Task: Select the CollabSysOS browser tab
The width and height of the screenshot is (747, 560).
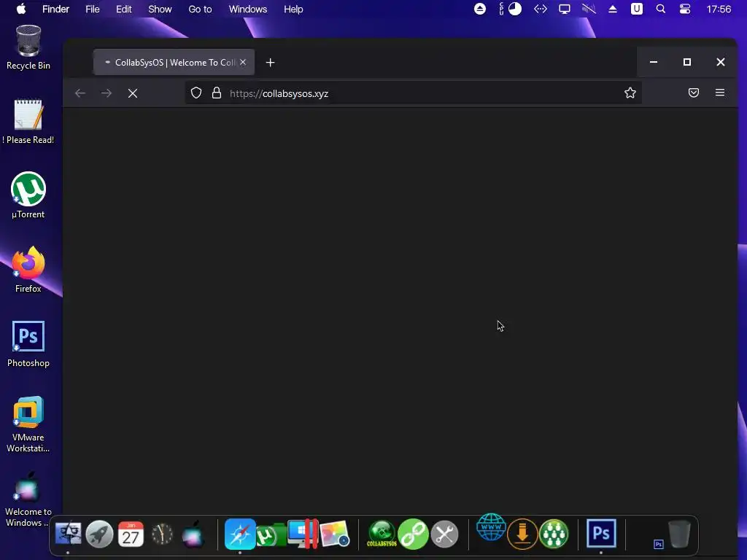Action: click(174, 63)
